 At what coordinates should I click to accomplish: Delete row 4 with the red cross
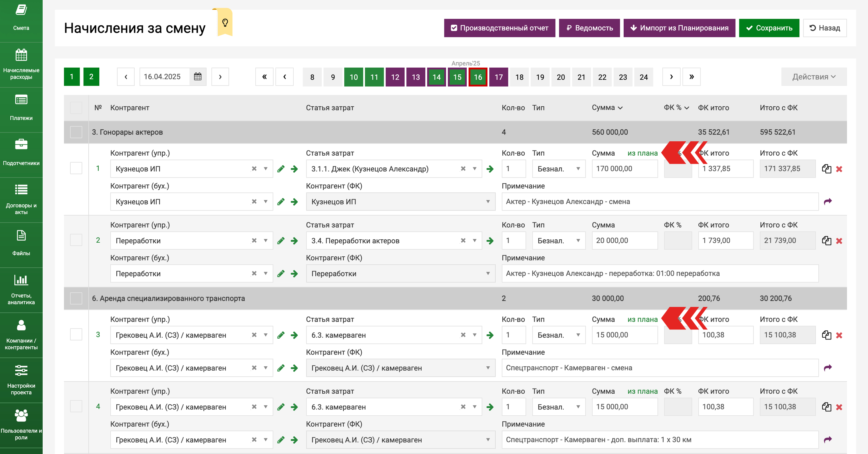point(839,407)
